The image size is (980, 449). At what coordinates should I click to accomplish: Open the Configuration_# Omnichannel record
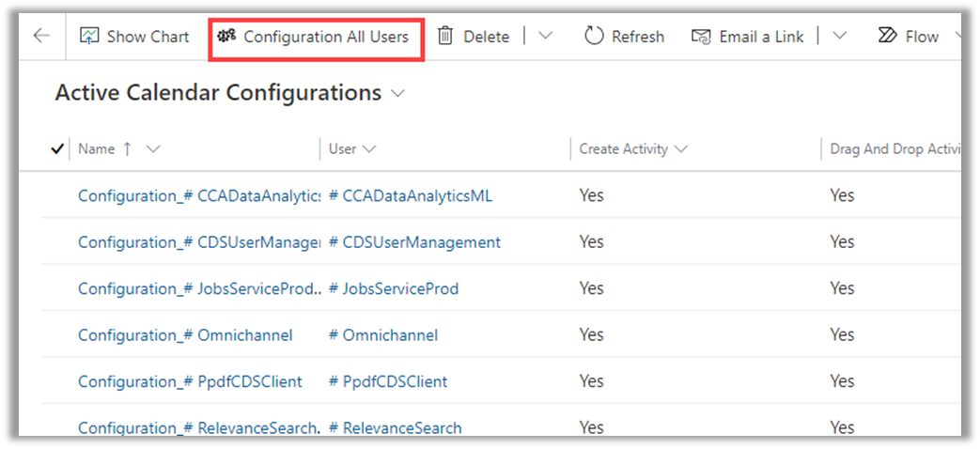tap(185, 335)
